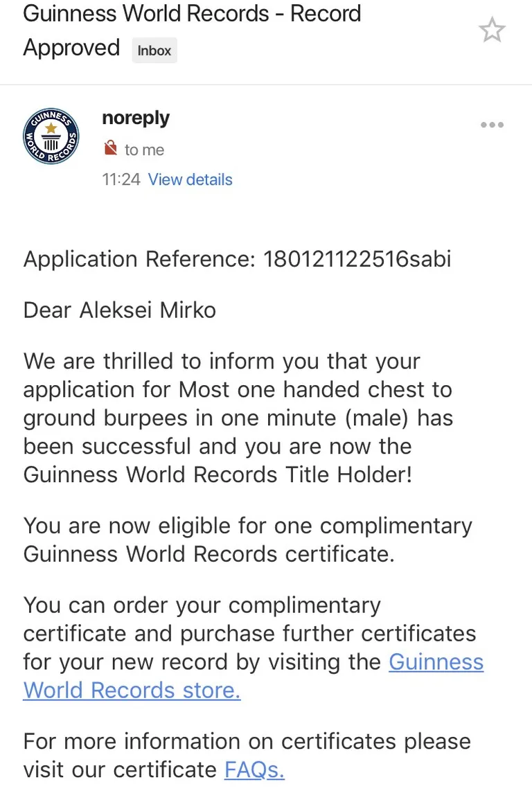
Task: Tap the 'World Records store.' link text
Action: [x=132, y=691]
